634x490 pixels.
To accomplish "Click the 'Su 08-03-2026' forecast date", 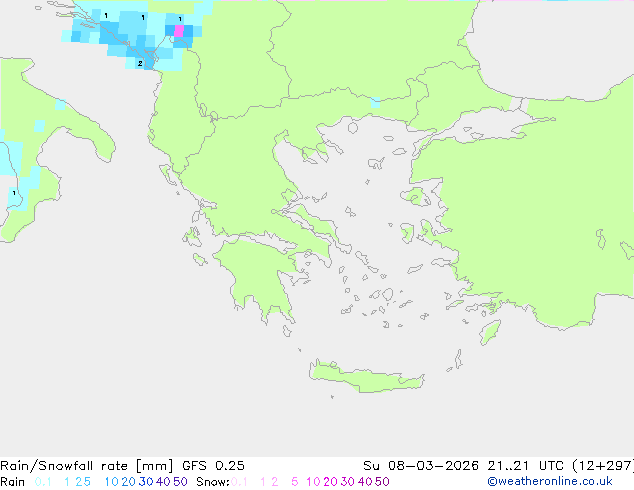I will pos(421,466).
